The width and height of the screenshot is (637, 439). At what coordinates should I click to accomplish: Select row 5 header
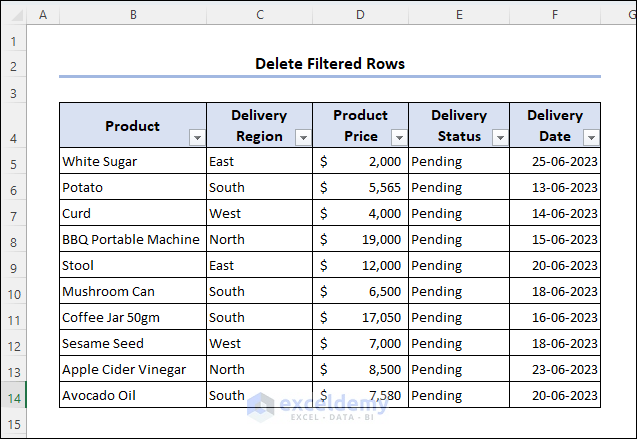point(13,162)
